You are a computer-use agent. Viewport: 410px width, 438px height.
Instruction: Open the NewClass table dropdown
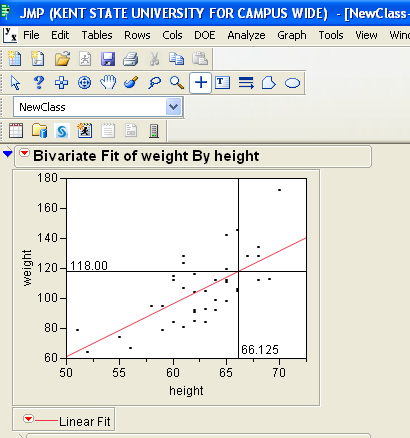(173, 107)
